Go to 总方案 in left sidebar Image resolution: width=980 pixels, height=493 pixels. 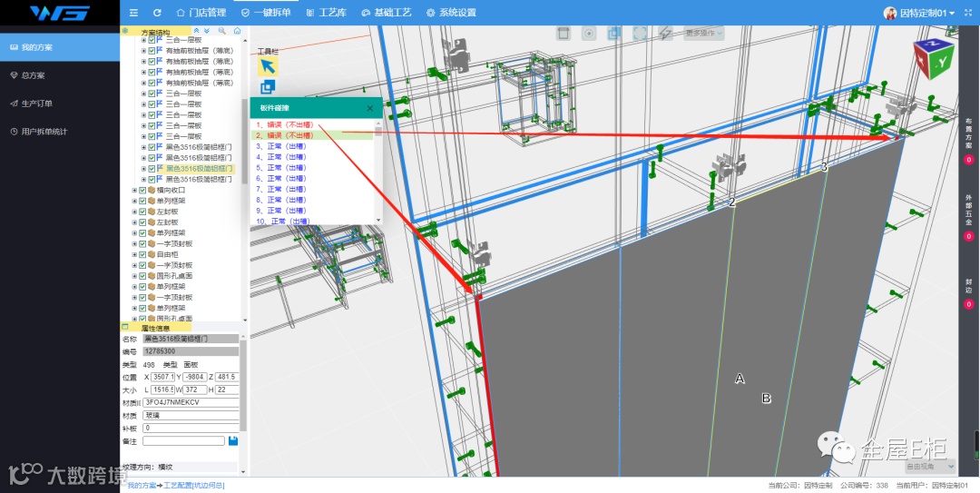pos(60,75)
